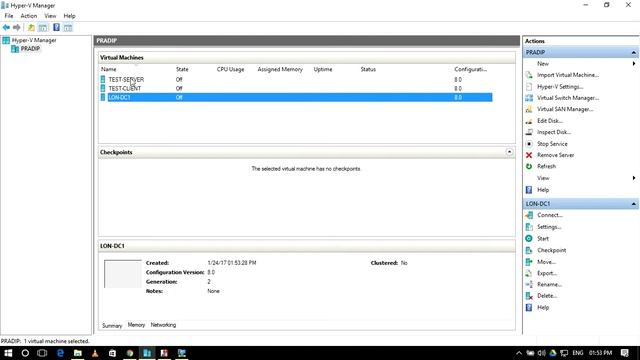Open File Explorer from the taskbar
This screenshot has width=640, height=360.
78,353
